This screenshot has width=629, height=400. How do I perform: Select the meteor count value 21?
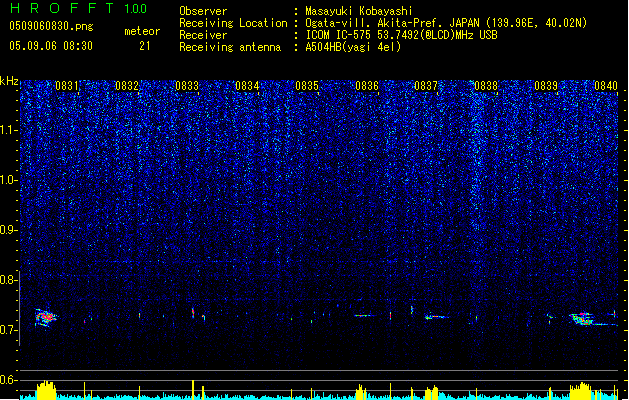pyautogui.click(x=145, y=46)
